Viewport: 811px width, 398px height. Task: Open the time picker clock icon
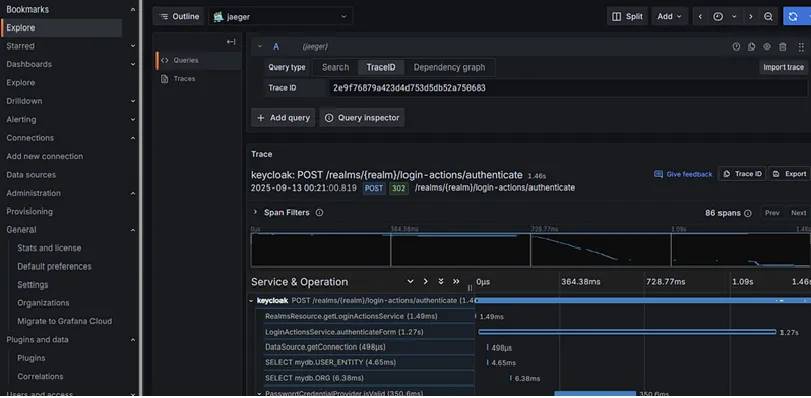click(x=718, y=17)
